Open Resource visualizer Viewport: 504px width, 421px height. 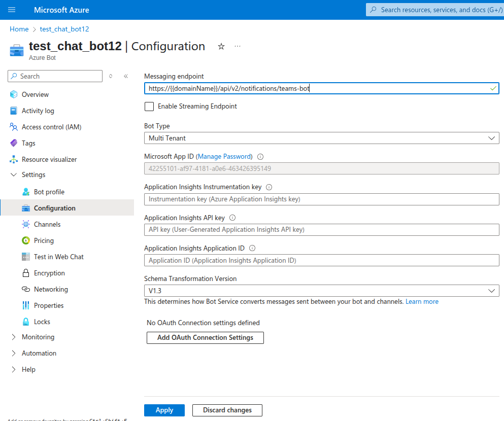pos(49,159)
